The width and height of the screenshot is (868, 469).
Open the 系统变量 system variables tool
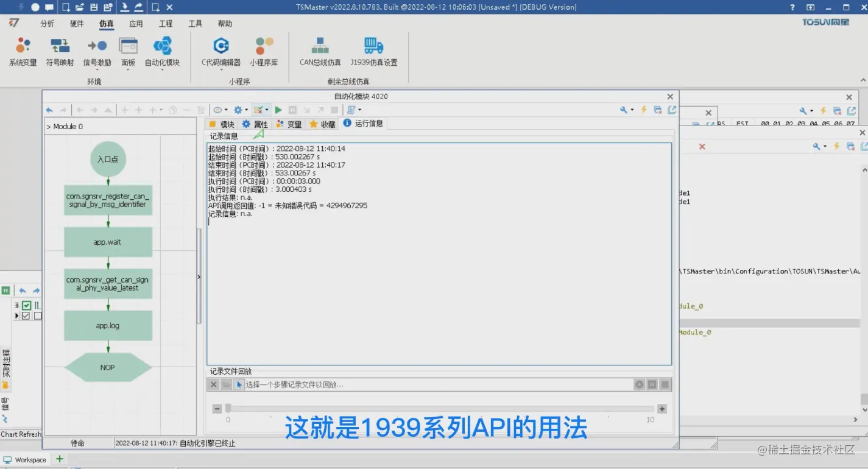[23, 51]
